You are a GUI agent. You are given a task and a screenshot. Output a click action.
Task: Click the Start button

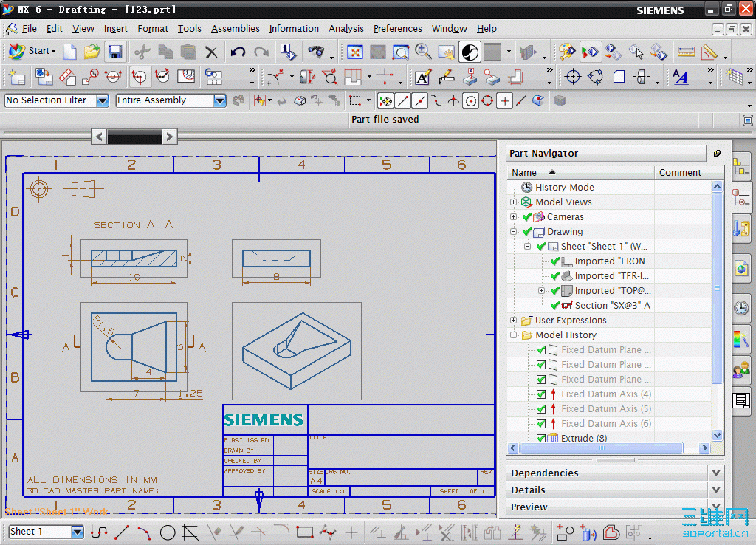pos(32,52)
